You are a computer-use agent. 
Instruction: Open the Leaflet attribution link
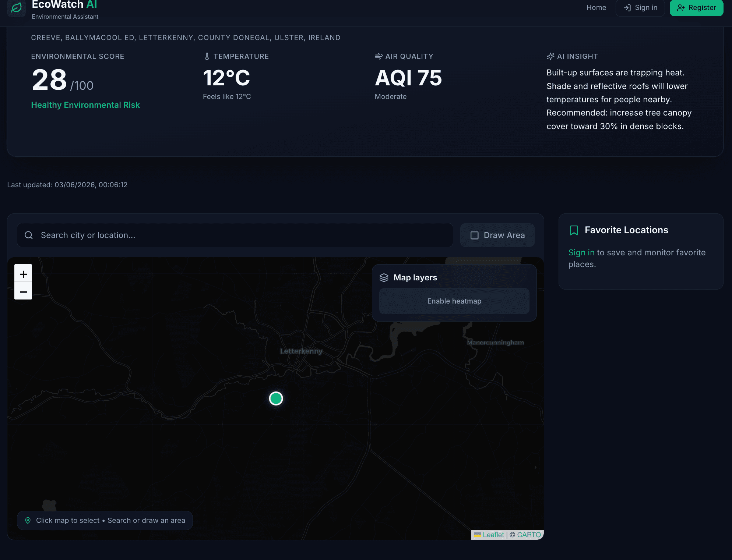point(493,535)
